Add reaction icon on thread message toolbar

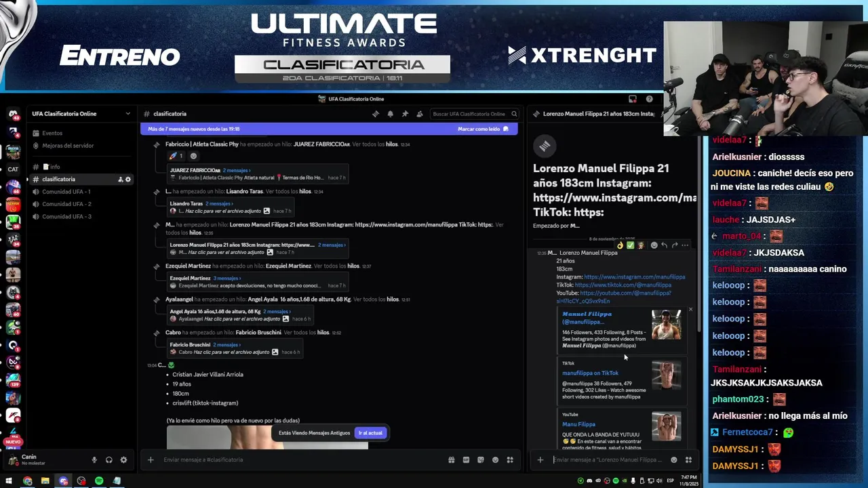pyautogui.click(x=654, y=245)
